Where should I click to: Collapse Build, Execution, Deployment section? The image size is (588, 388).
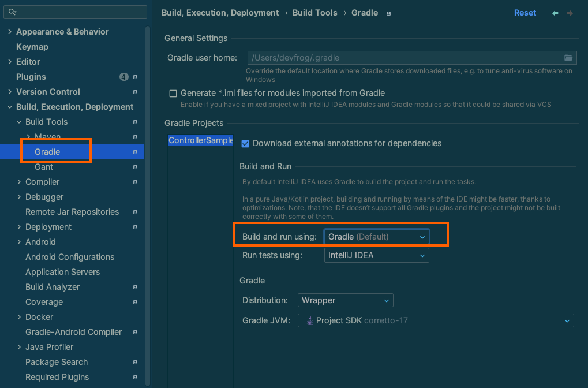point(10,107)
